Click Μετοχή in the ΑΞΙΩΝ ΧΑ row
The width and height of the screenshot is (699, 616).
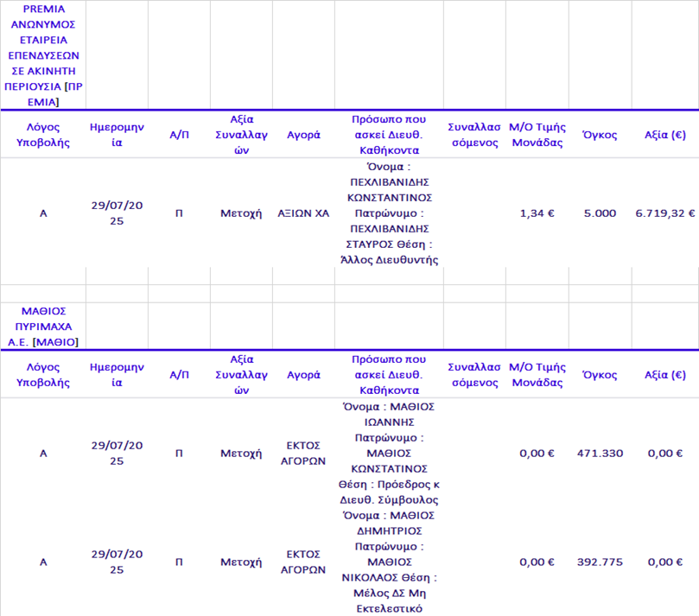tap(241, 213)
